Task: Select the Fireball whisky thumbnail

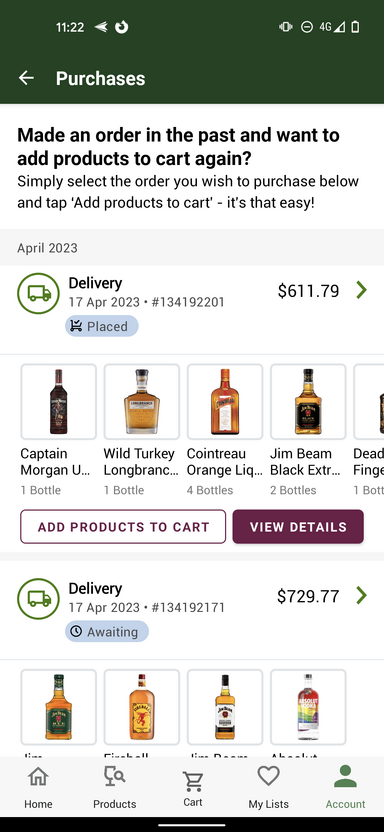Action: pyautogui.click(x=142, y=707)
